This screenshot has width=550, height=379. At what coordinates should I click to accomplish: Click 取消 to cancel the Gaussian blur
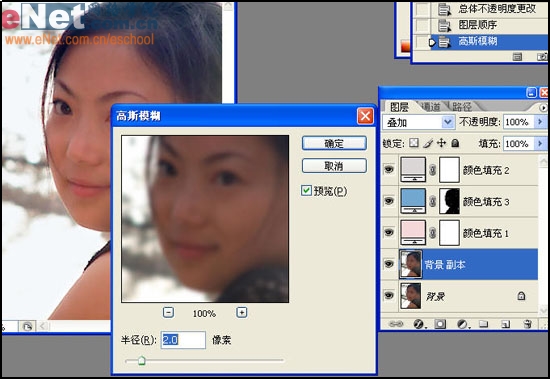pyautogui.click(x=334, y=166)
